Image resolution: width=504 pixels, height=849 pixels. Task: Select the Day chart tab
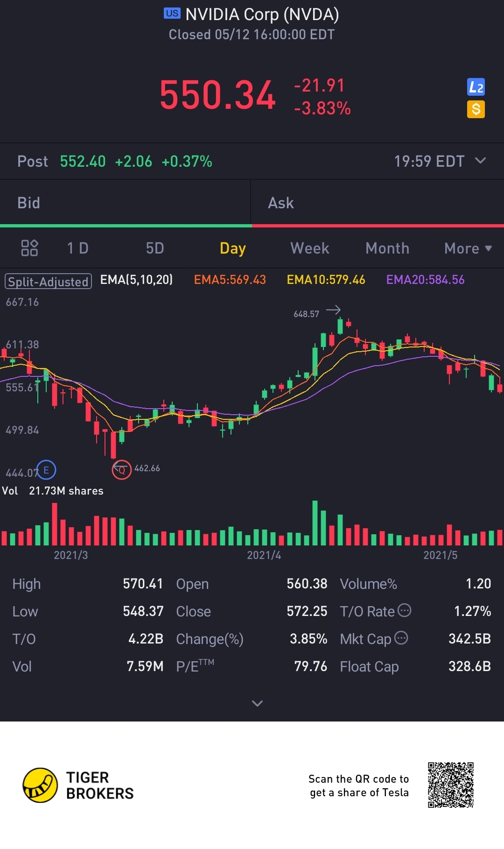point(233,248)
